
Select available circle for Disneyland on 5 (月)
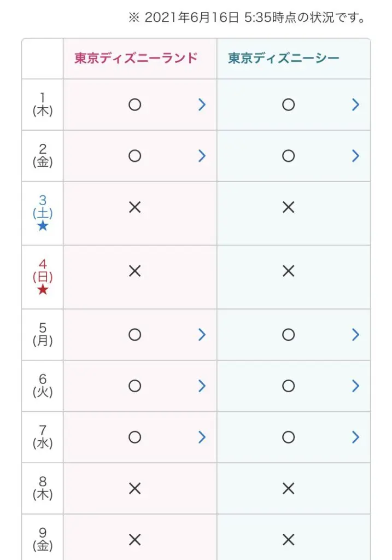(x=134, y=335)
